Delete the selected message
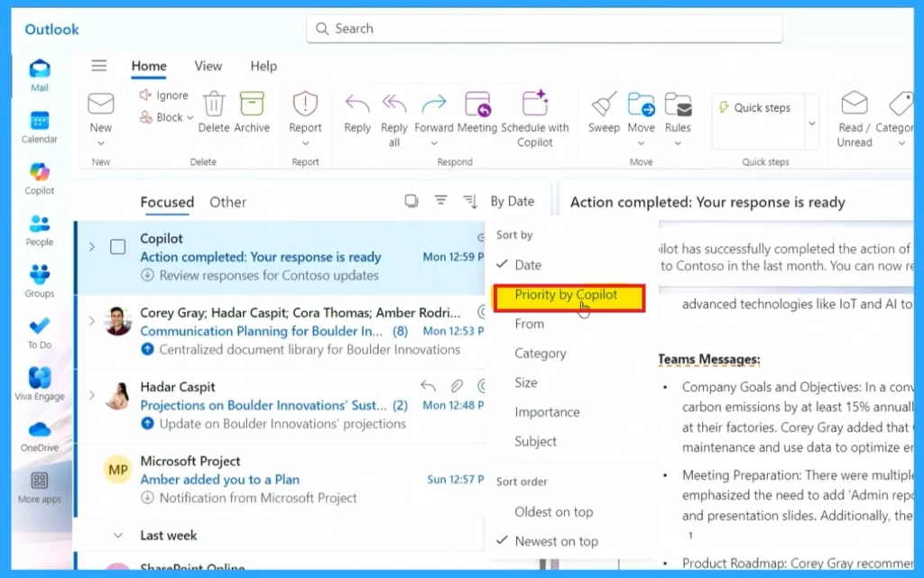The width and height of the screenshot is (924, 578). coord(213,112)
